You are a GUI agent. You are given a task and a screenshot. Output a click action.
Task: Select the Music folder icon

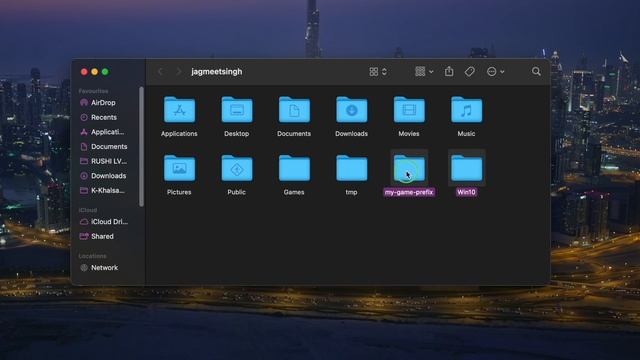tap(467, 109)
